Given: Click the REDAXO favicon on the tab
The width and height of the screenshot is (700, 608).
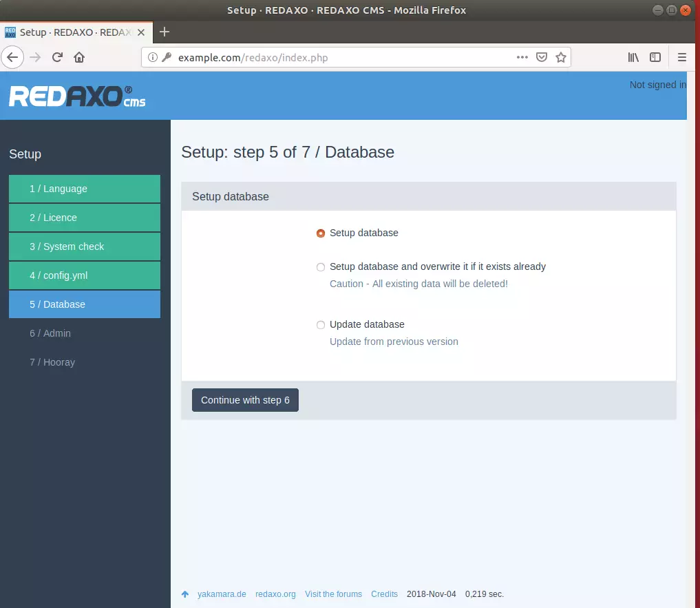Looking at the screenshot, I should tap(10, 32).
